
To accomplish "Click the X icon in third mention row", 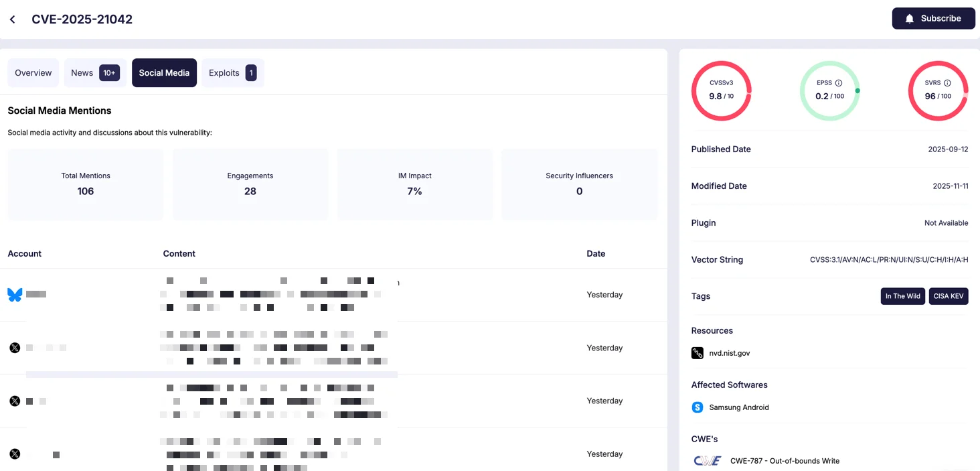I will [15, 401].
